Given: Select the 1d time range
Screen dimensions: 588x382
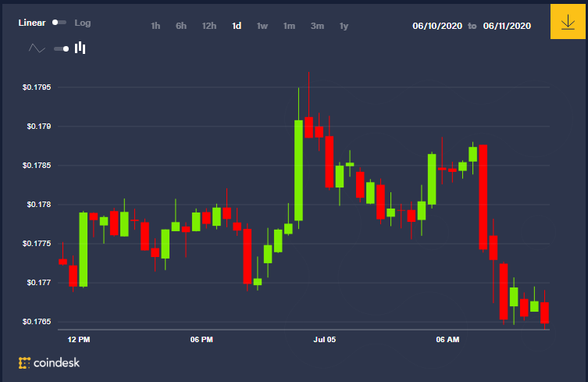Looking at the screenshot, I should pos(237,26).
